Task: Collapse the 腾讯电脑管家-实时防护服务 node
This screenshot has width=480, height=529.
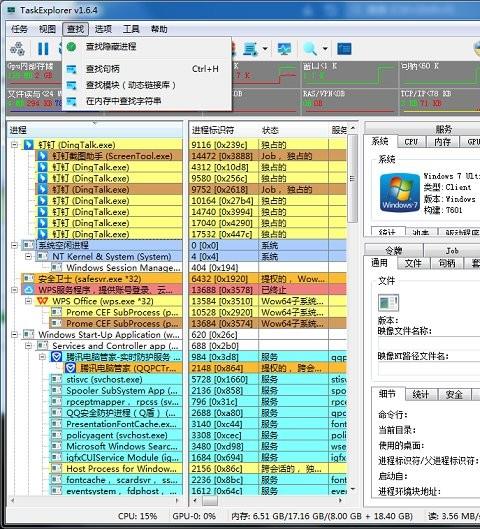Action: point(43,357)
